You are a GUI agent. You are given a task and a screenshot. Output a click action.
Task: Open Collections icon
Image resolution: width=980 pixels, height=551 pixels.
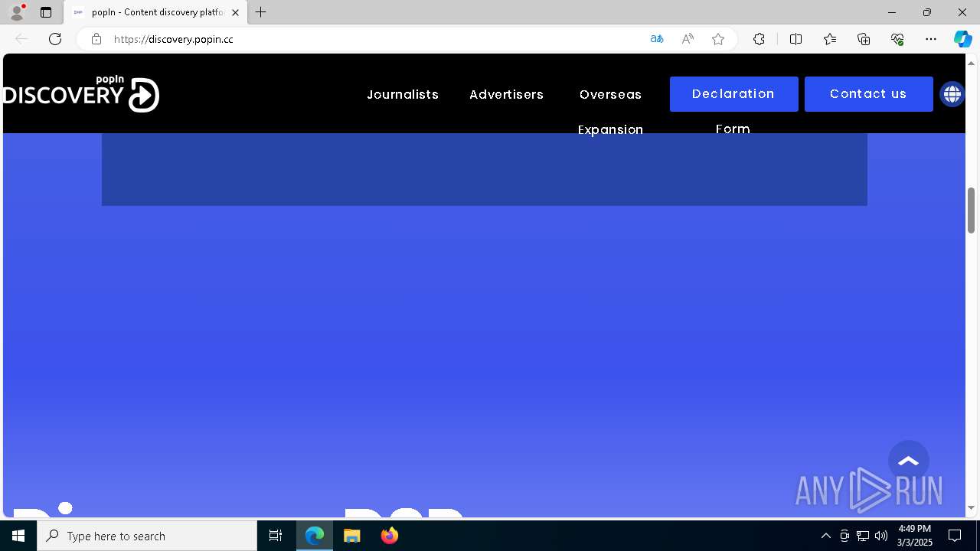click(x=864, y=39)
